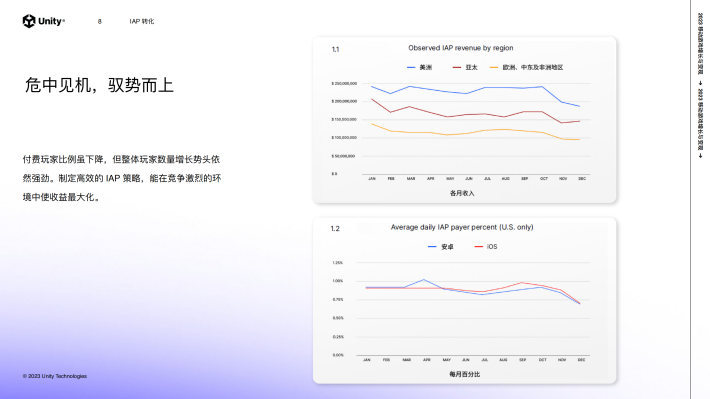Click the red 亚太 legend line marker
Image resolution: width=710 pixels, height=399 pixels.
[456, 67]
